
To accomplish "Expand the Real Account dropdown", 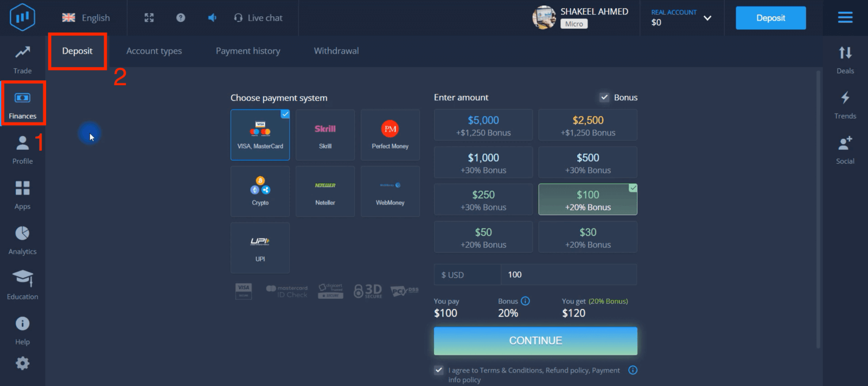I will 707,18.
